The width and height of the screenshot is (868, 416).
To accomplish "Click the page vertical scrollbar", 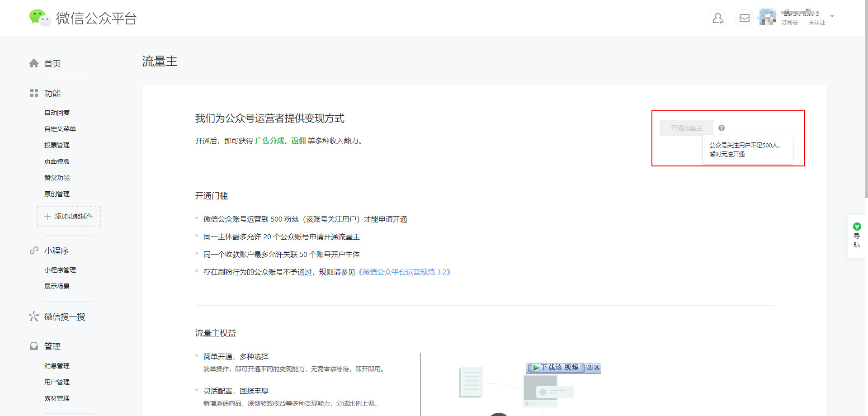I will pos(866,99).
